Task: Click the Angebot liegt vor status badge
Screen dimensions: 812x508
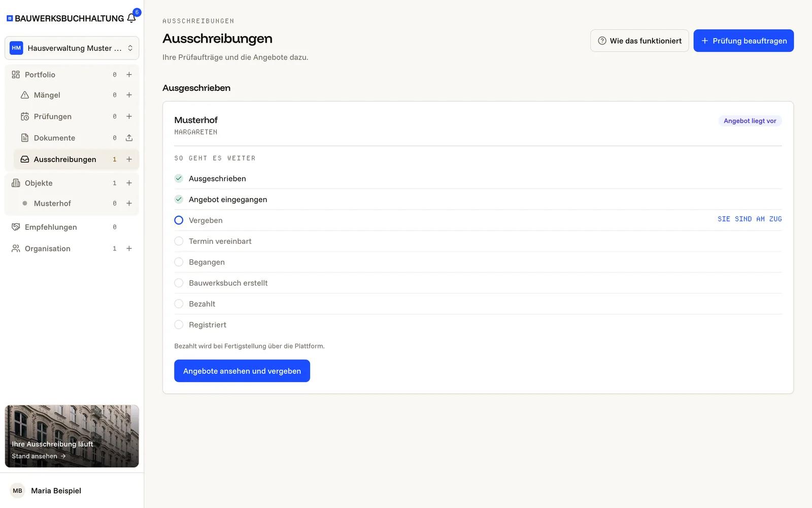Action: point(750,121)
